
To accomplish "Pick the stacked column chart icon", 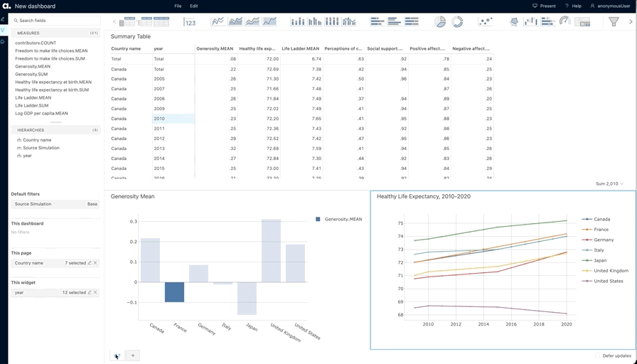I will pyautogui.click(x=298, y=21).
